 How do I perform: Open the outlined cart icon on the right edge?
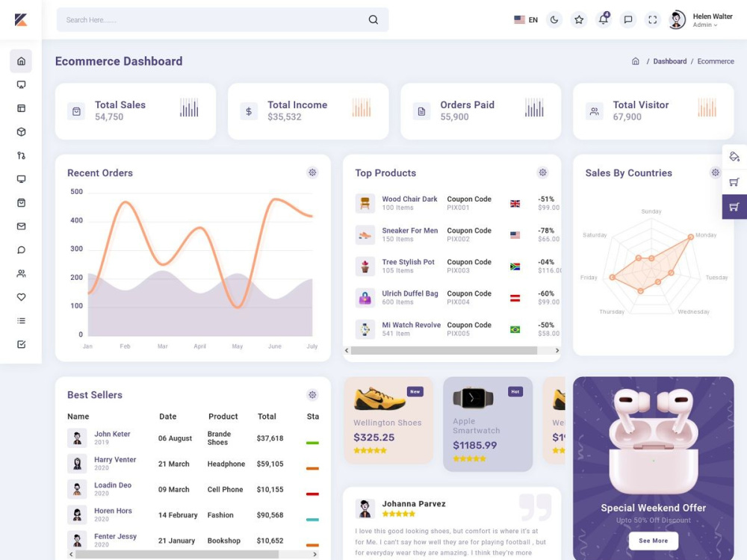[x=734, y=182]
